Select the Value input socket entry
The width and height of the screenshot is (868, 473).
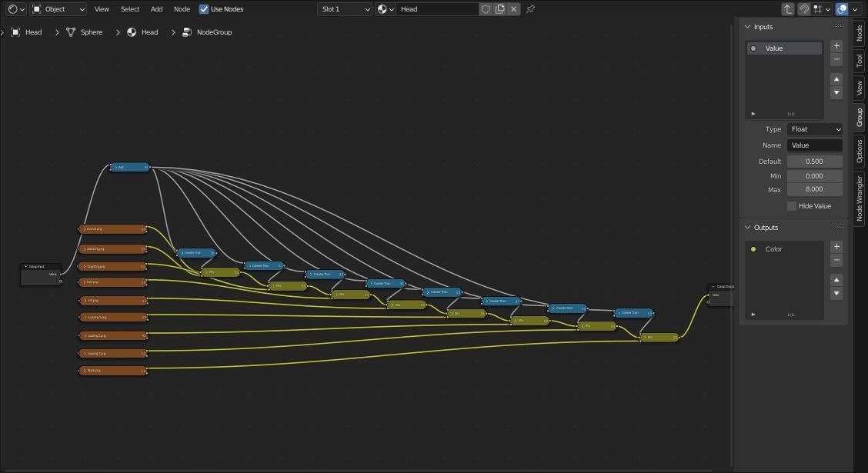[x=784, y=48]
